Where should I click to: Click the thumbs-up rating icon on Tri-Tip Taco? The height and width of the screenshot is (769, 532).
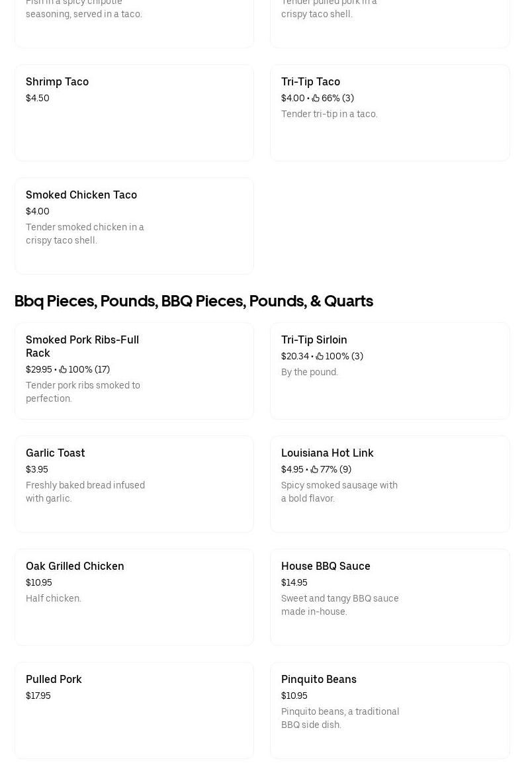[316, 98]
